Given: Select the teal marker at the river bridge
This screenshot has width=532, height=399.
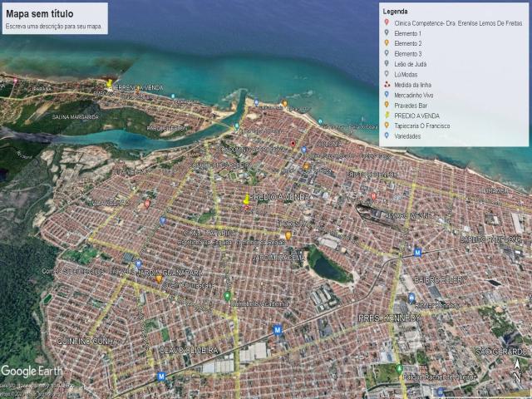Looking at the screenshot, I should 237,126.
